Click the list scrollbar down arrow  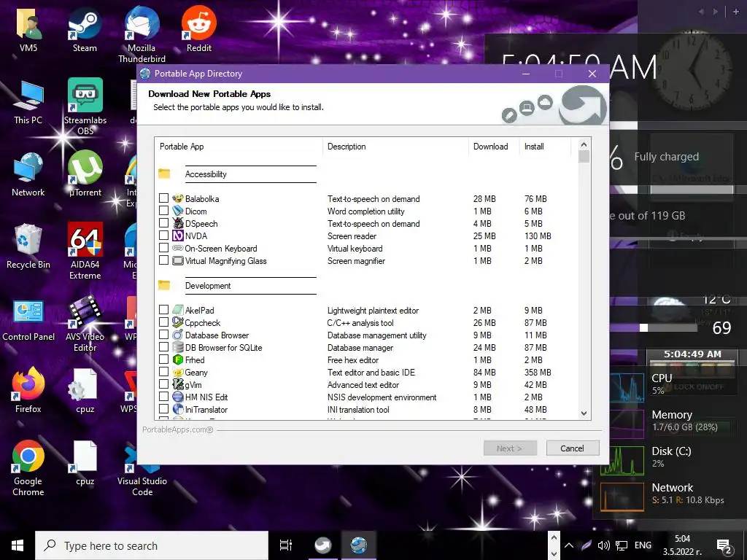(584, 413)
